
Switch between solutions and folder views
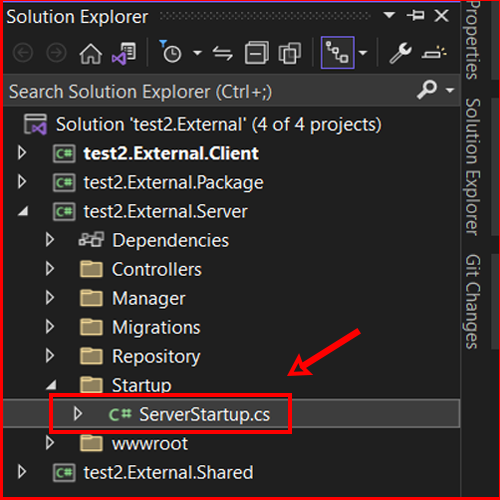(x=124, y=53)
